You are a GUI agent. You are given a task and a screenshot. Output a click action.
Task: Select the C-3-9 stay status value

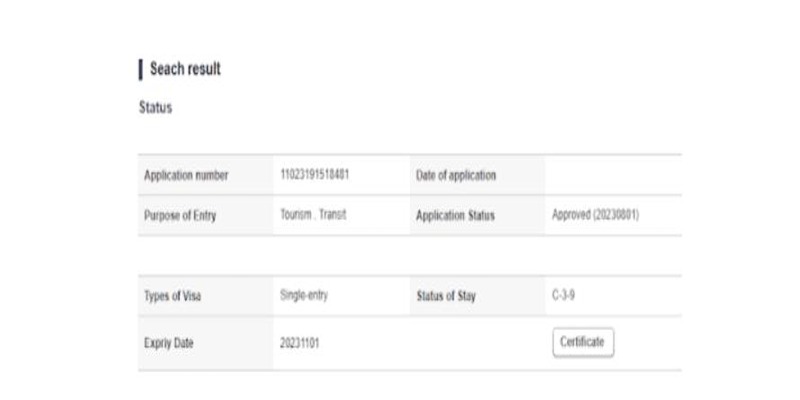tap(564, 297)
